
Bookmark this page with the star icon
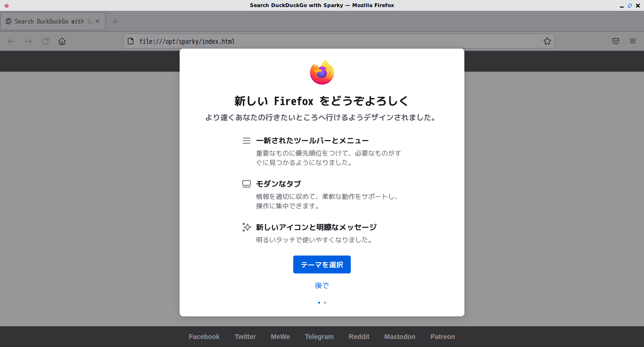point(547,41)
